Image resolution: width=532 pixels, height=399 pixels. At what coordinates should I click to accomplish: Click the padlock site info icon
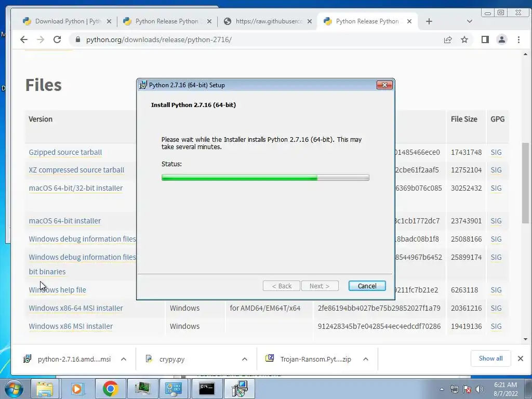click(78, 39)
